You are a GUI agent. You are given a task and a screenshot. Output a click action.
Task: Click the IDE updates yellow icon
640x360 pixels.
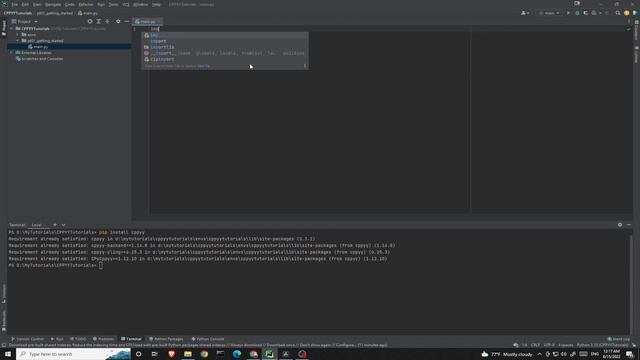(x=627, y=13)
